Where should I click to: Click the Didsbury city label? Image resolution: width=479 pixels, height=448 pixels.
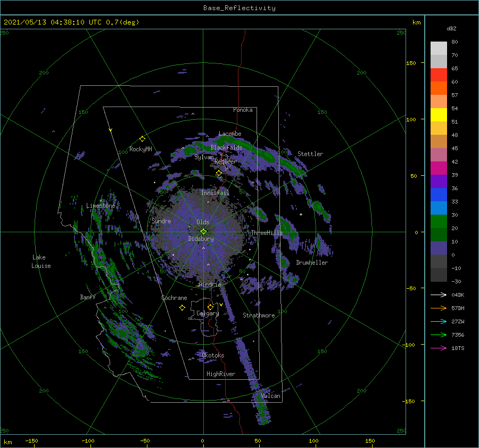pyautogui.click(x=201, y=239)
